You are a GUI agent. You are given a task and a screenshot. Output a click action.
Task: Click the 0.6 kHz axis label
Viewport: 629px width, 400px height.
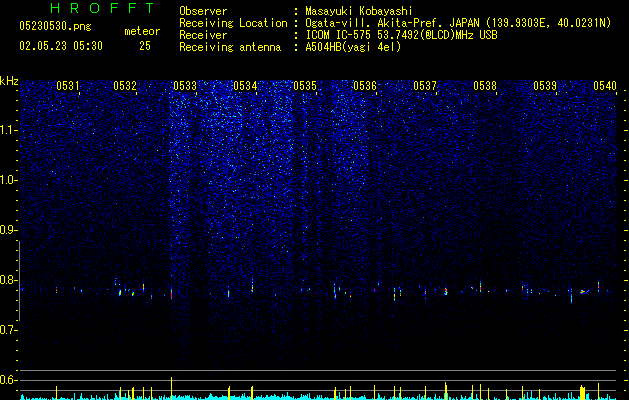9,380
